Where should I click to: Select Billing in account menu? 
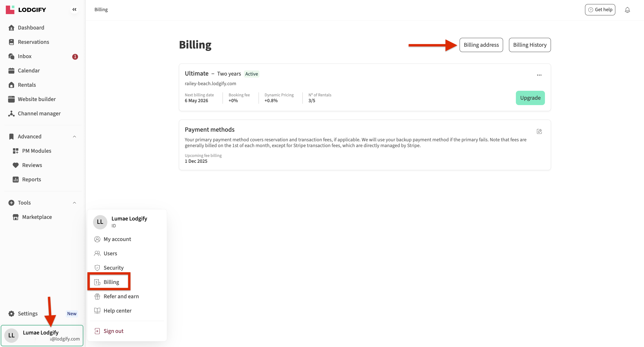click(111, 282)
